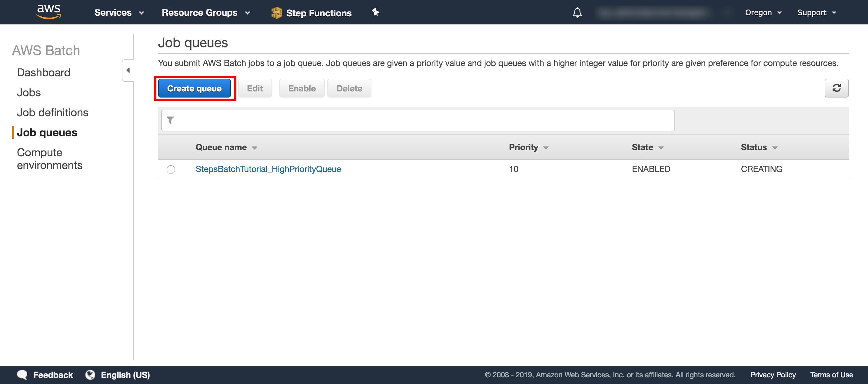Click the CREATING status cell

tap(761, 169)
